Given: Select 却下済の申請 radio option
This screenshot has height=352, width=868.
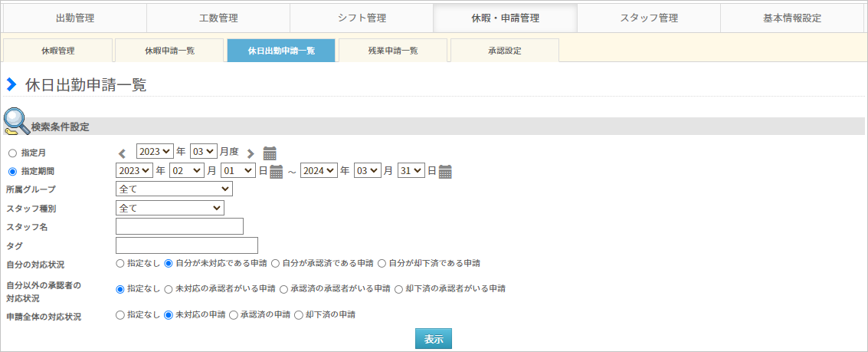Looking at the screenshot, I should (299, 314).
